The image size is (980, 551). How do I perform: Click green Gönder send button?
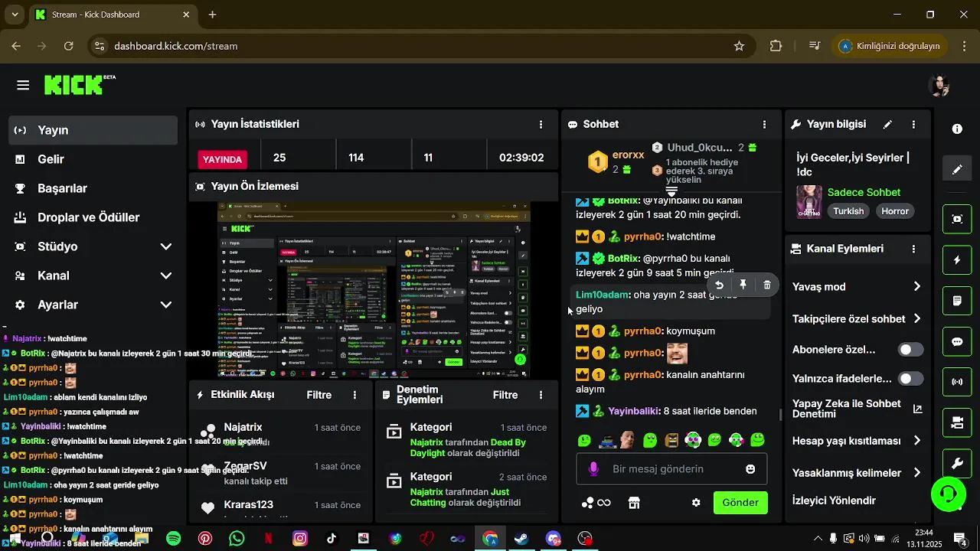tap(740, 503)
